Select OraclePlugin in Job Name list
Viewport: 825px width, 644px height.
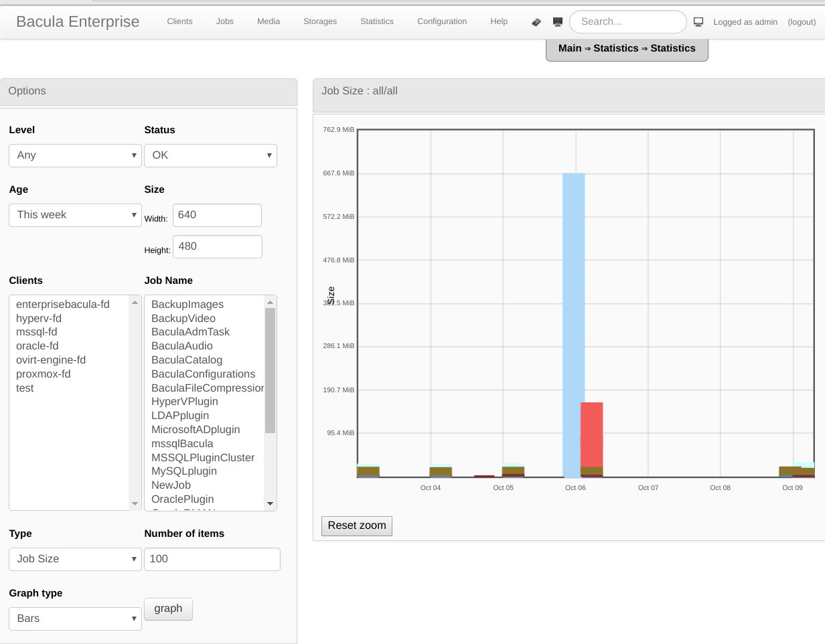pos(204,499)
